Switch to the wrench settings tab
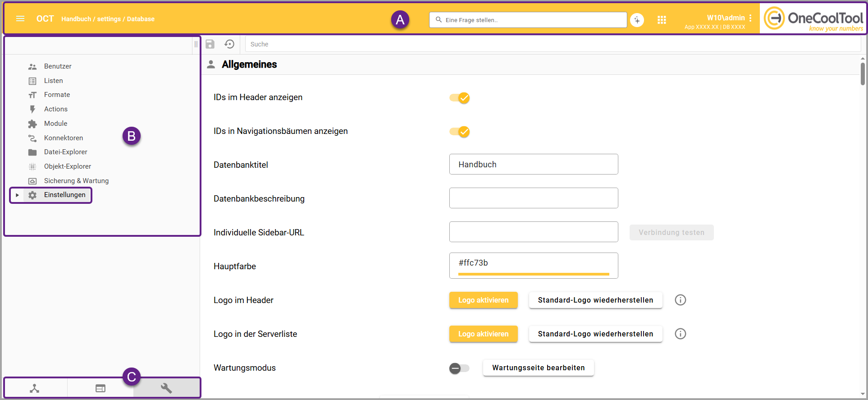The height and width of the screenshot is (400, 868). click(x=166, y=388)
